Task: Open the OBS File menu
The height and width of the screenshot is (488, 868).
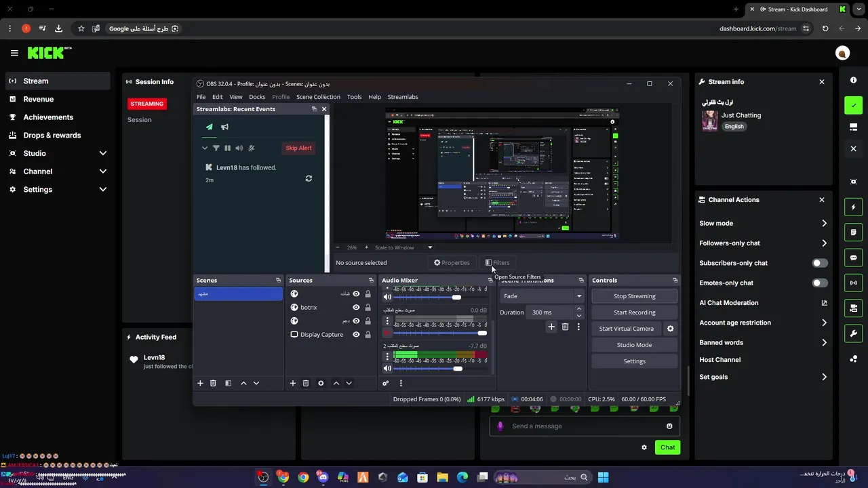Action: pos(201,97)
